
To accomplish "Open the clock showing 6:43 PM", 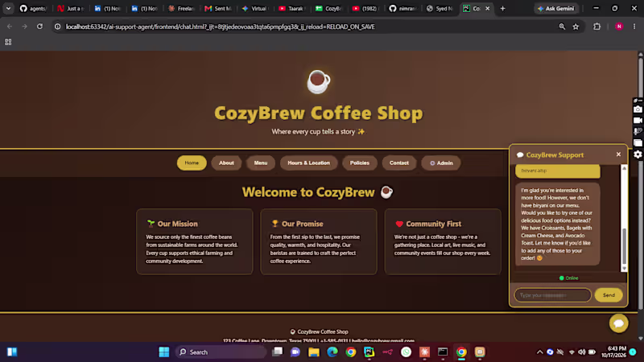I will pyautogui.click(x=613, y=352).
